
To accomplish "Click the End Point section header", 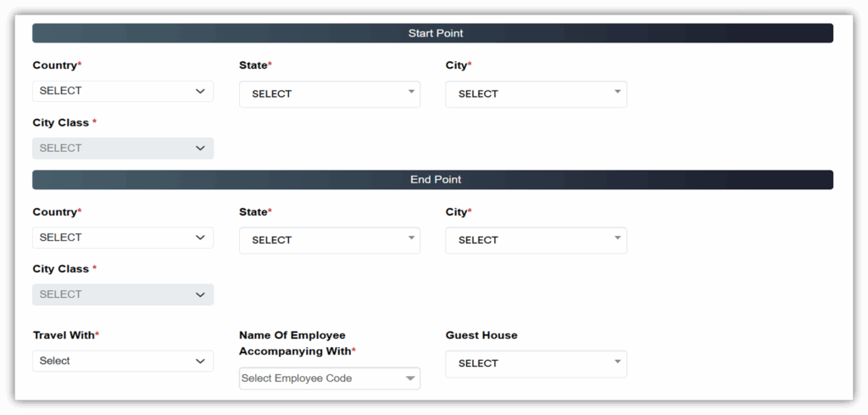I will pyautogui.click(x=433, y=180).
